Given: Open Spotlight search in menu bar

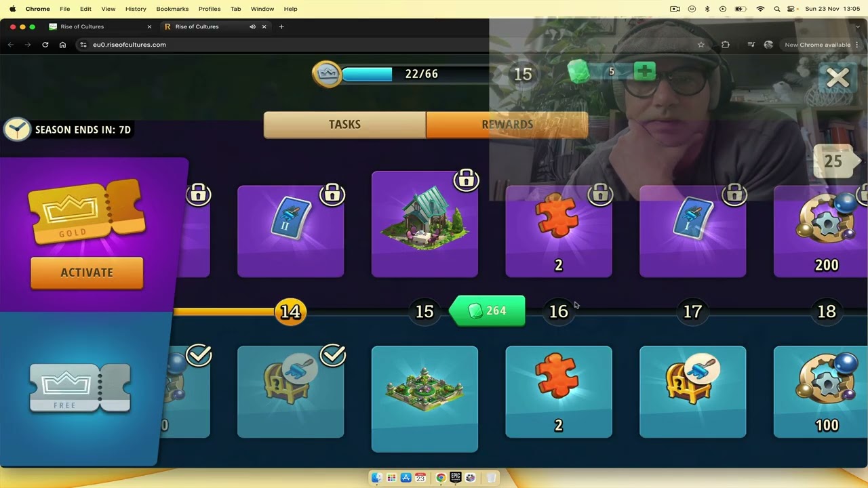Looking at the screenshot, I should [x=776, y=9].
